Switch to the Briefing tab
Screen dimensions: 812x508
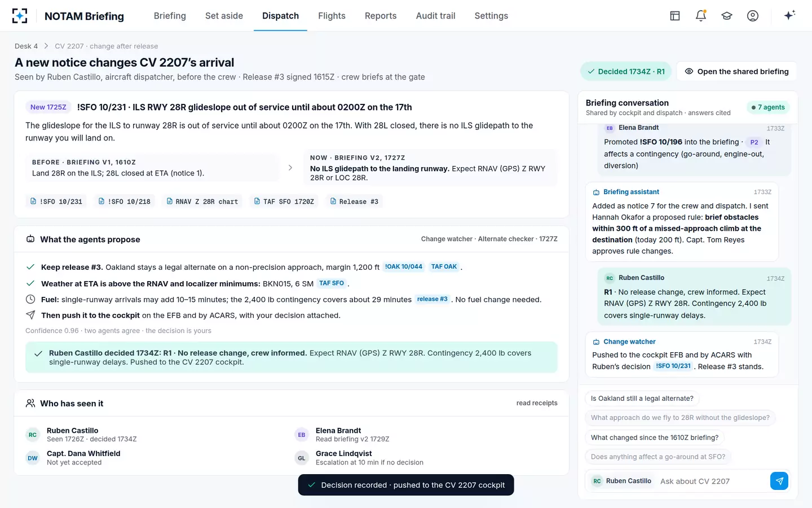(x=170, y=16)
